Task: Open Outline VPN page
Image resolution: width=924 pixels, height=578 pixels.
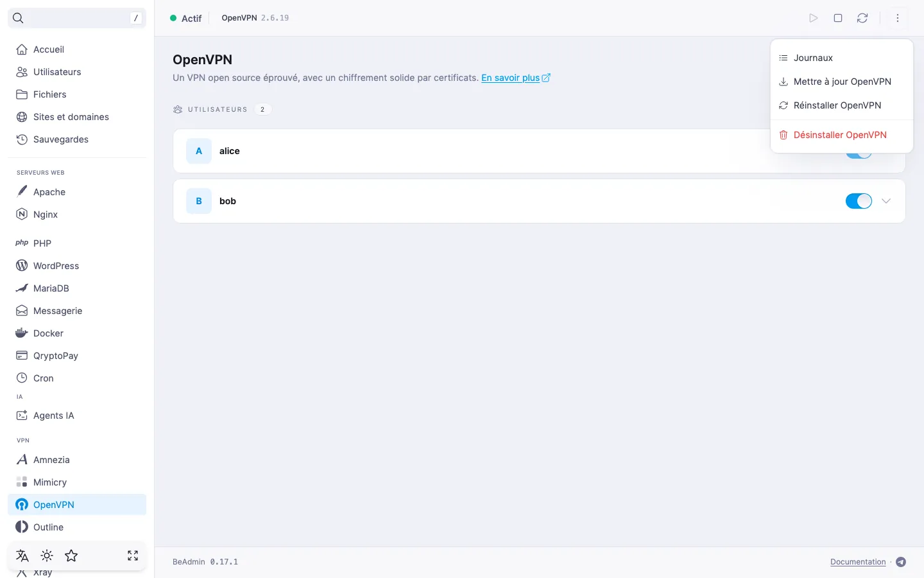Action: [x=77, y=527]
